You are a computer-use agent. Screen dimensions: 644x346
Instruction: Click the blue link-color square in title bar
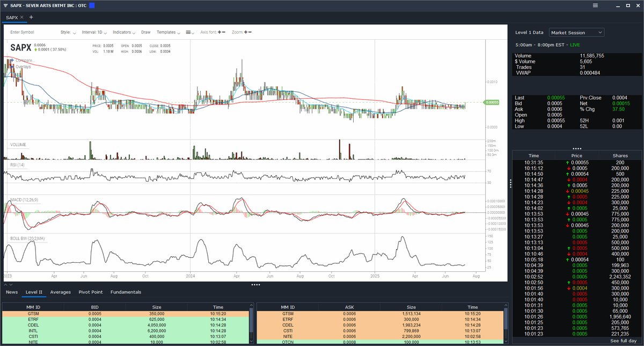(92, 5)
